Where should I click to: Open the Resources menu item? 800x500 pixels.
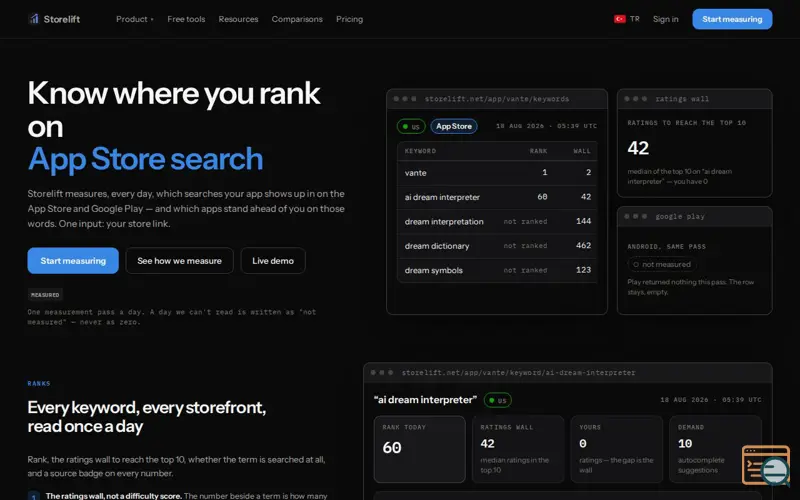tap(238, 19)
